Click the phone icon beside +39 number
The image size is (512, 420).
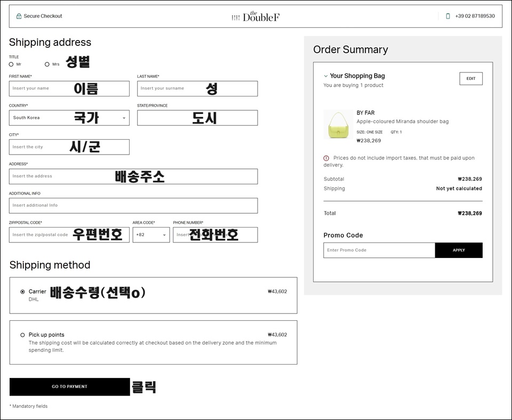coord(448,16)
